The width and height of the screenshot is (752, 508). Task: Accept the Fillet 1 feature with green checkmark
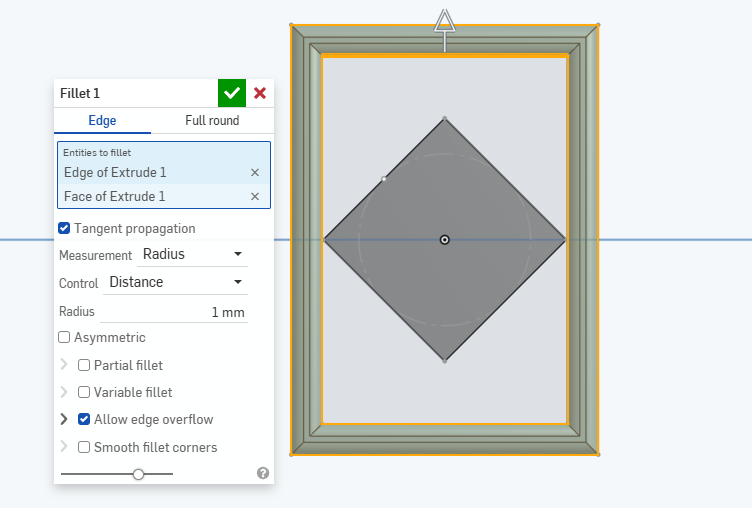coord(232,93)
